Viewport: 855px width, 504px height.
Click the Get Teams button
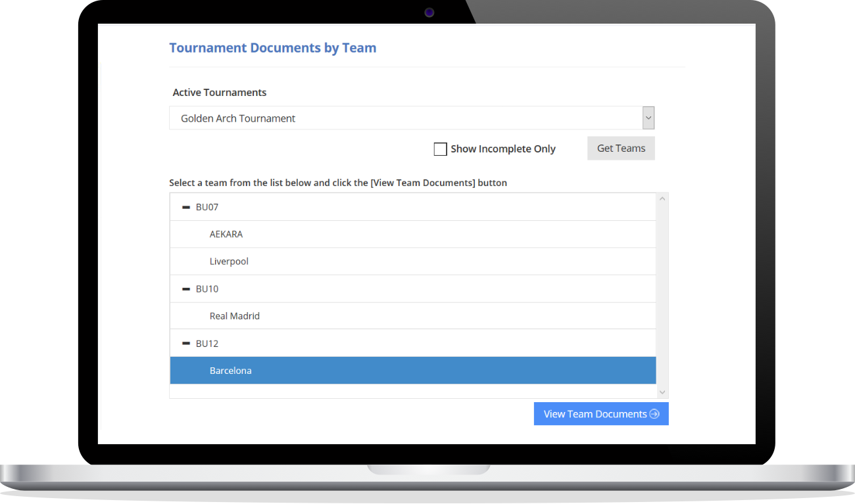click(621, 149)
